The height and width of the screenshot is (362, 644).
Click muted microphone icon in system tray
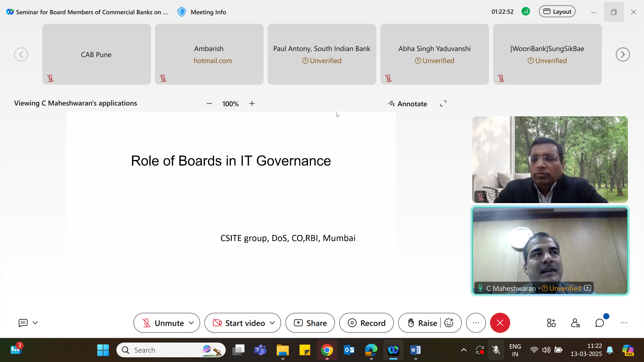[496, 350]
